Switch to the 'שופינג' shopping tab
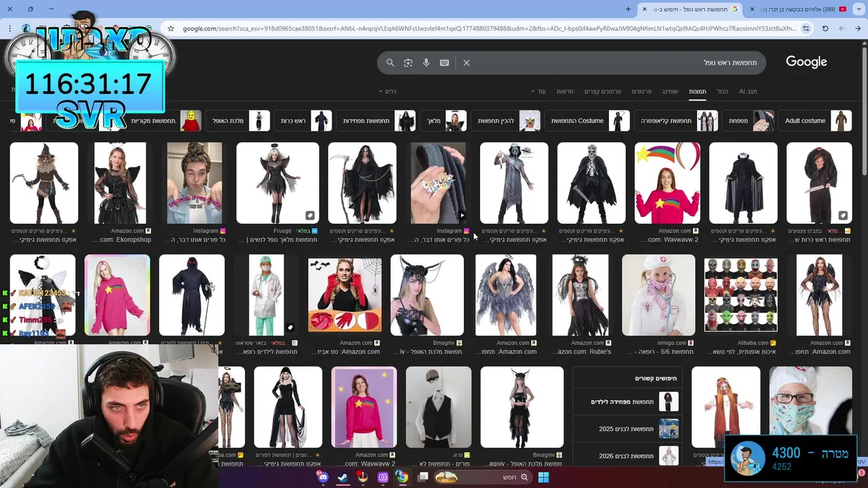Viewport: 868px width, 488px height. click(670, 91)
